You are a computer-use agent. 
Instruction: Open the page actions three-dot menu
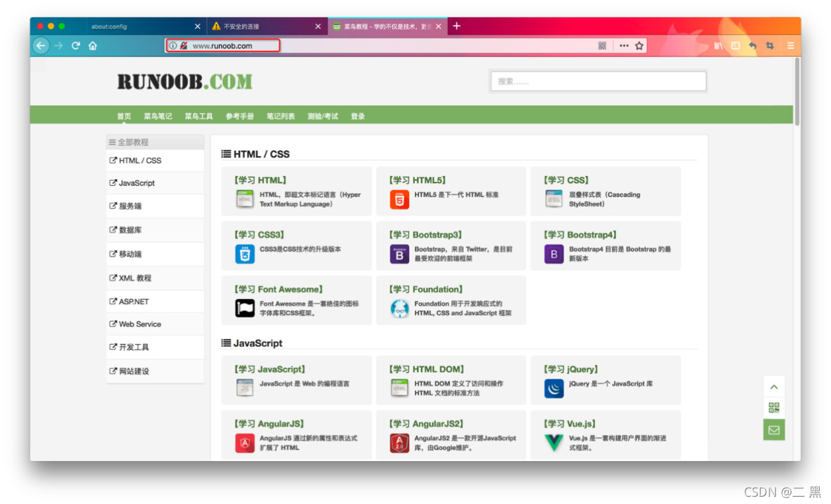(x=624, y=46)
